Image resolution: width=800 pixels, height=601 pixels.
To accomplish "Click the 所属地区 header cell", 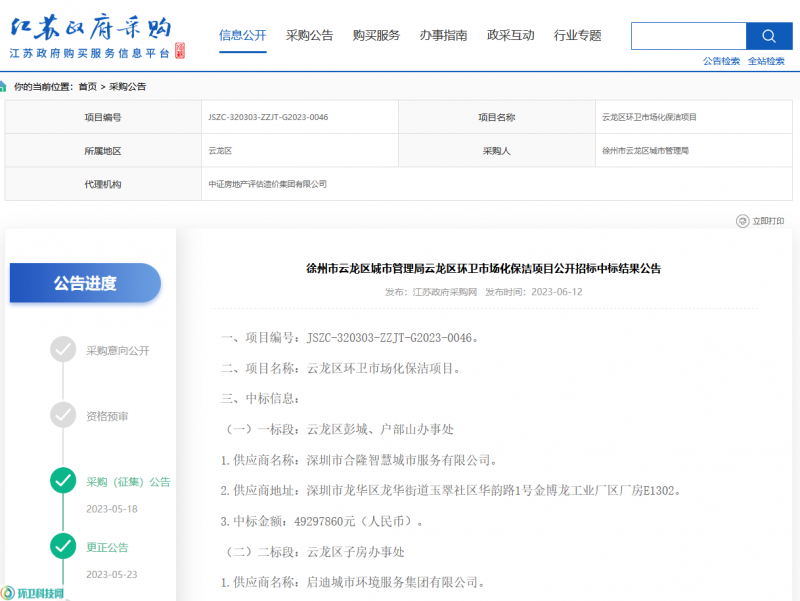I will coord(103,151).
